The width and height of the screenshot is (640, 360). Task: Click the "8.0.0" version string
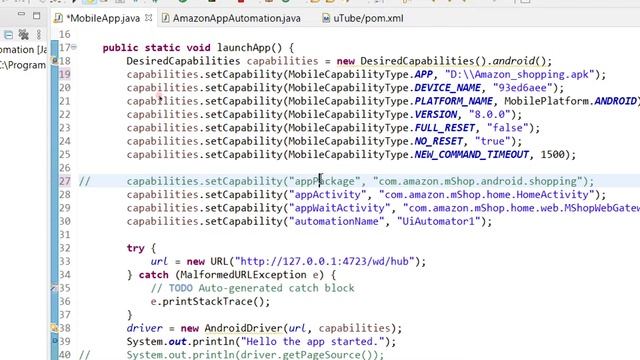489,115
